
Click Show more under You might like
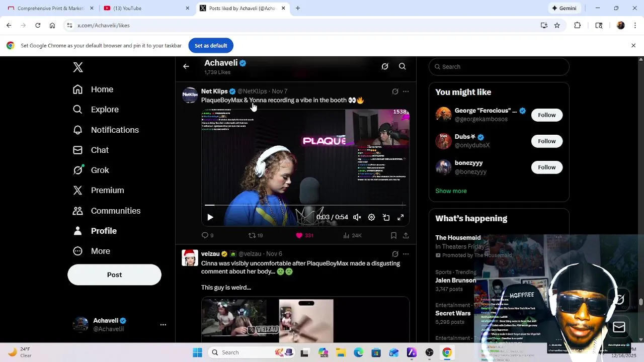451,191
